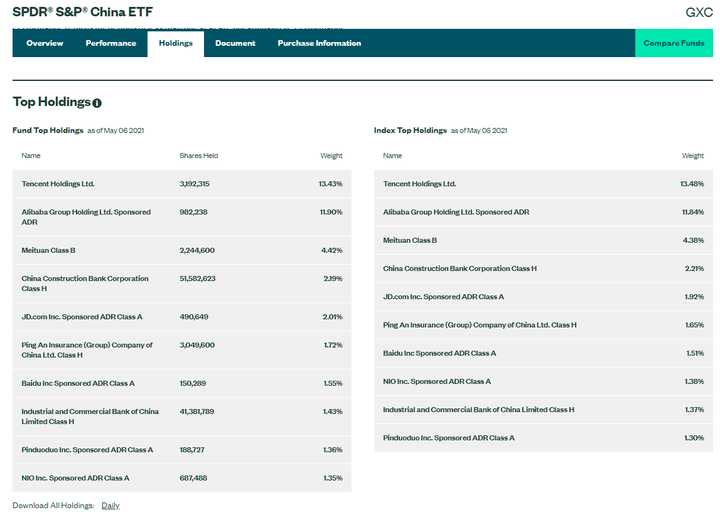Select Meituan Class B in Fund holdings

tap(48, 250)
